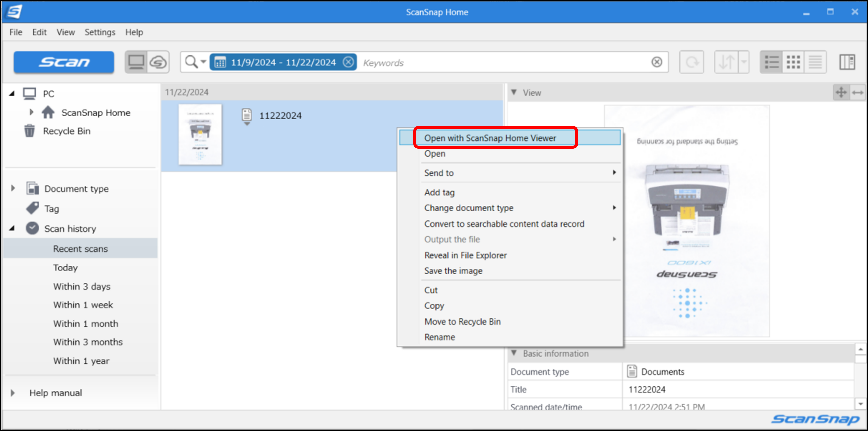The image size is (868, 431).
Task: Collapse the Scan history node
Action: 12,228
